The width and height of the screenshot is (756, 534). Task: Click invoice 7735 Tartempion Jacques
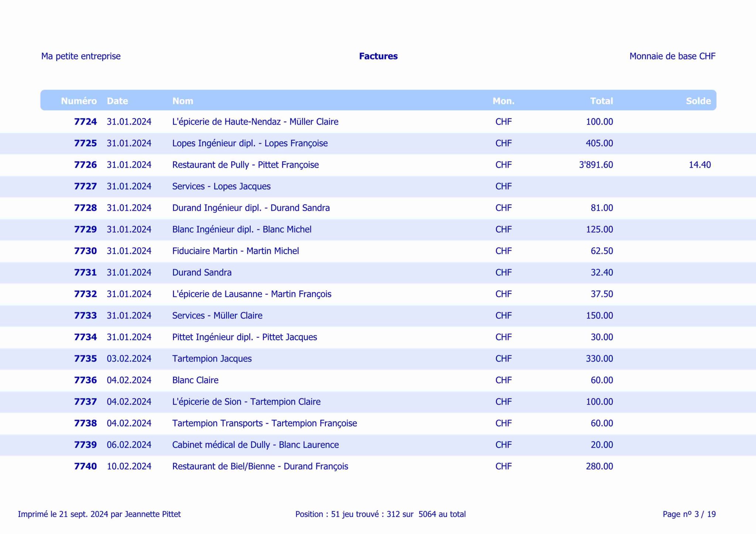(212, 359)
